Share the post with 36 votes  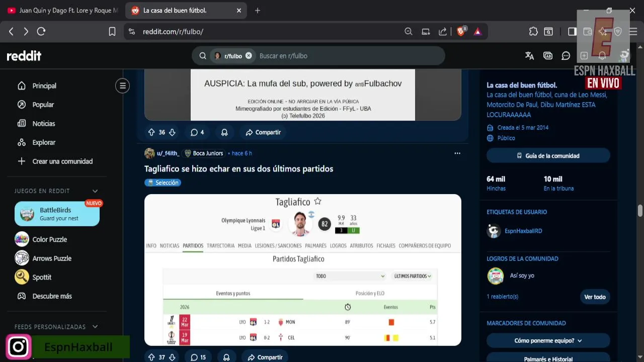click(263, 132)
